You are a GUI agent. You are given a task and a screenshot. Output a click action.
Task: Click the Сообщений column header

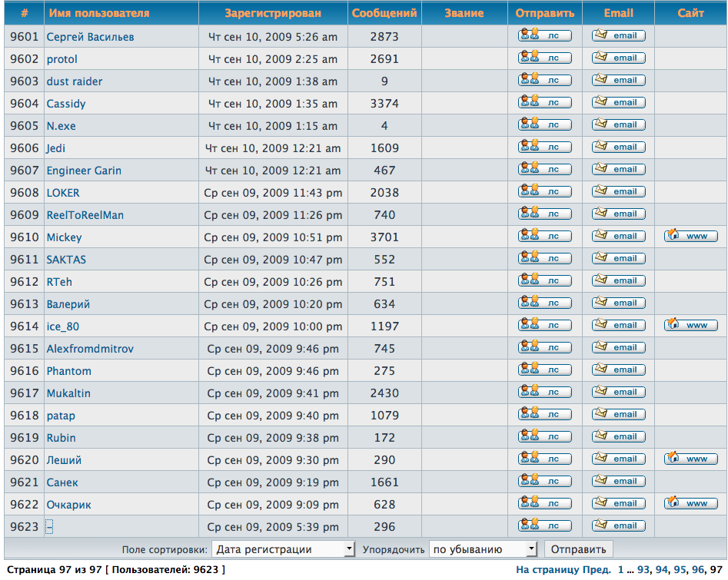click(x=384, y=13)
